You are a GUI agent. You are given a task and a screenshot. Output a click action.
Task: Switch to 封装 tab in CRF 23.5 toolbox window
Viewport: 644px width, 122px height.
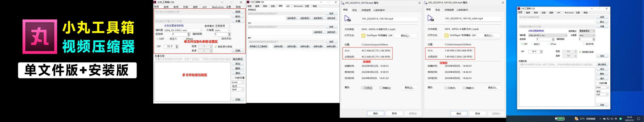coord(185,7)
